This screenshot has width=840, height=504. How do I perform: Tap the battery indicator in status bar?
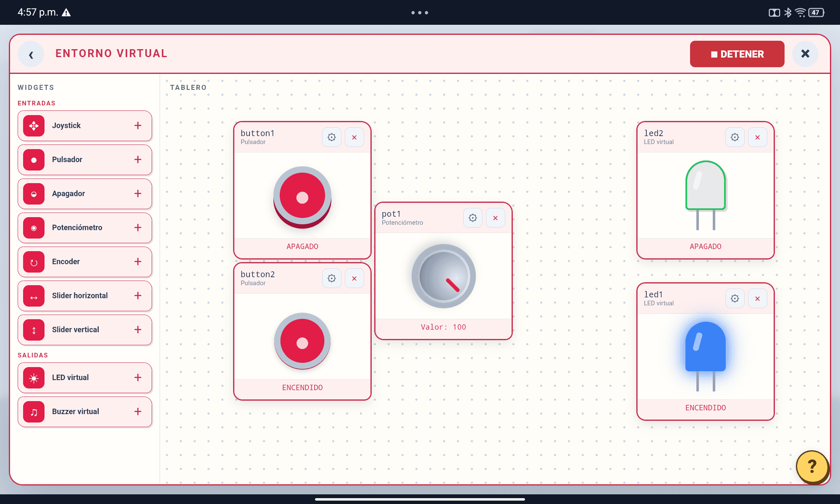pos(816,13)
